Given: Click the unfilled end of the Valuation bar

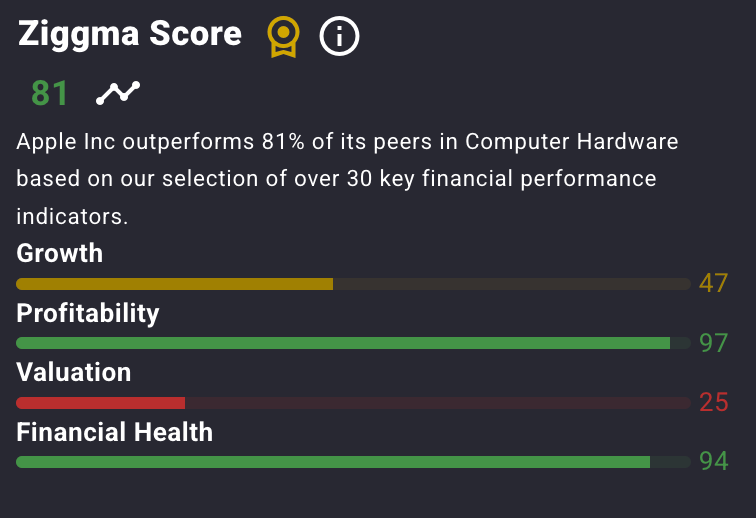Looking at the screenshot, I should (438, 403).
